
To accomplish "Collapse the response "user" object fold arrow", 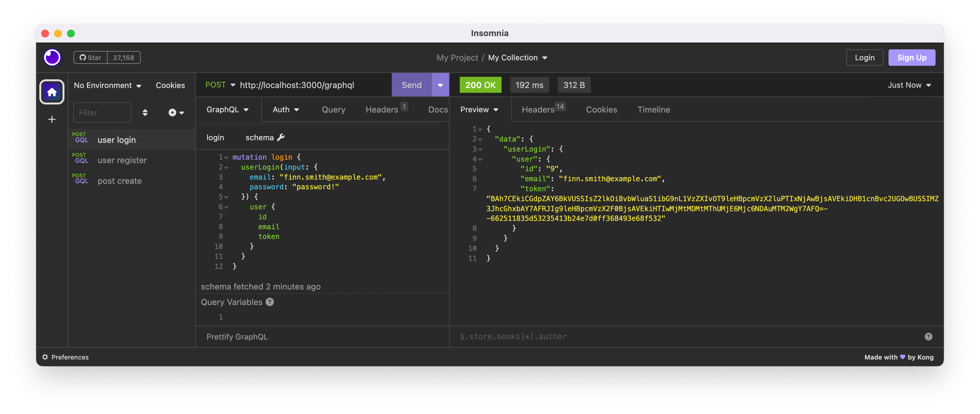I will 480,159.
